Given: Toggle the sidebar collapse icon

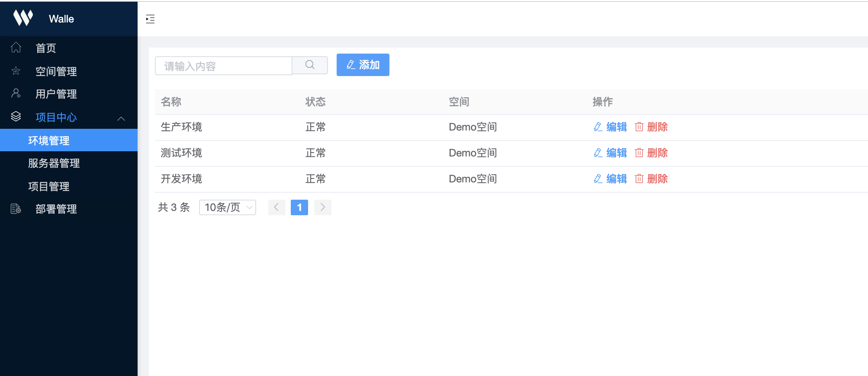Looking at the screenshot, I should coord(150,19).
